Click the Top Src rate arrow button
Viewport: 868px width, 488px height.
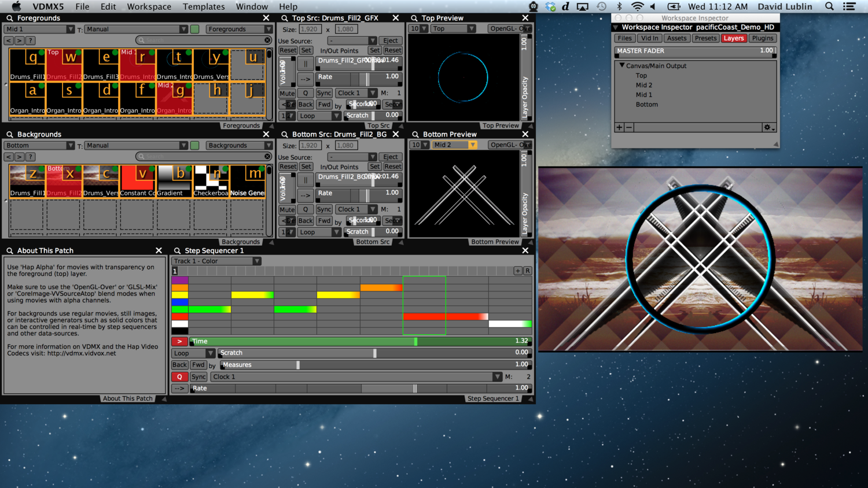pos(306,79)
